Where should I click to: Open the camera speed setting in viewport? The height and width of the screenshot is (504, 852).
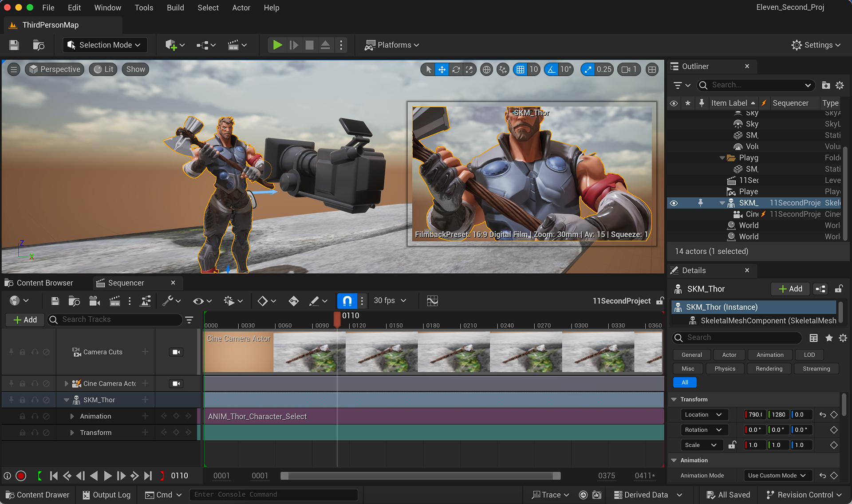(629, 69)
